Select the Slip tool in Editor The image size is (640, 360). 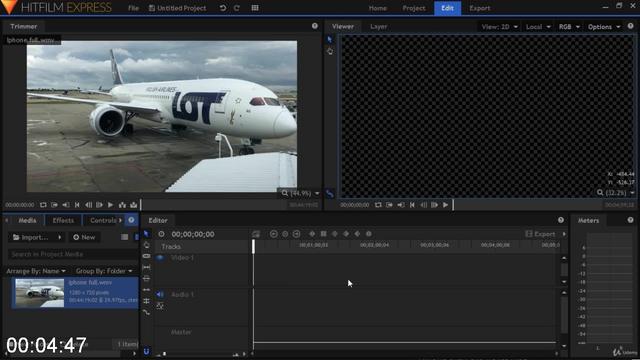coord(147,267)
